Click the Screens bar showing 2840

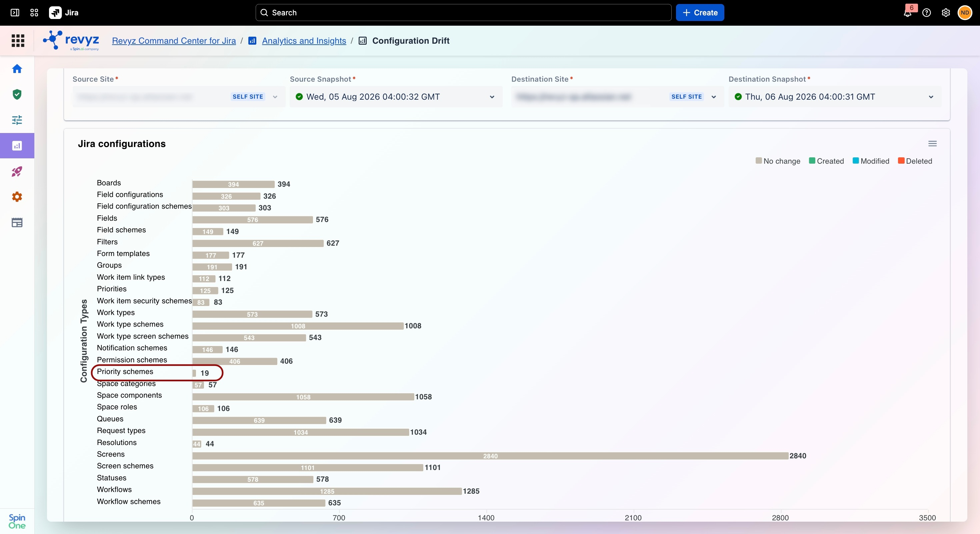click(490, 456)
